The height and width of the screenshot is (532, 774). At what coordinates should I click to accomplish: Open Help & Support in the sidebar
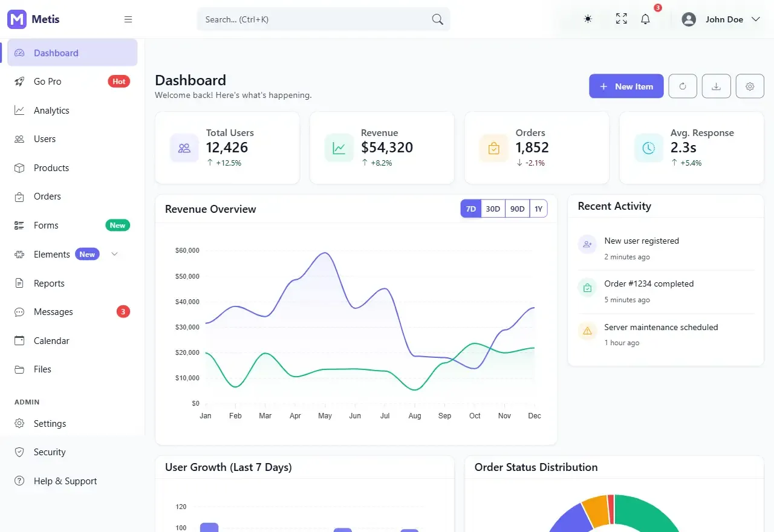point(73,481)
